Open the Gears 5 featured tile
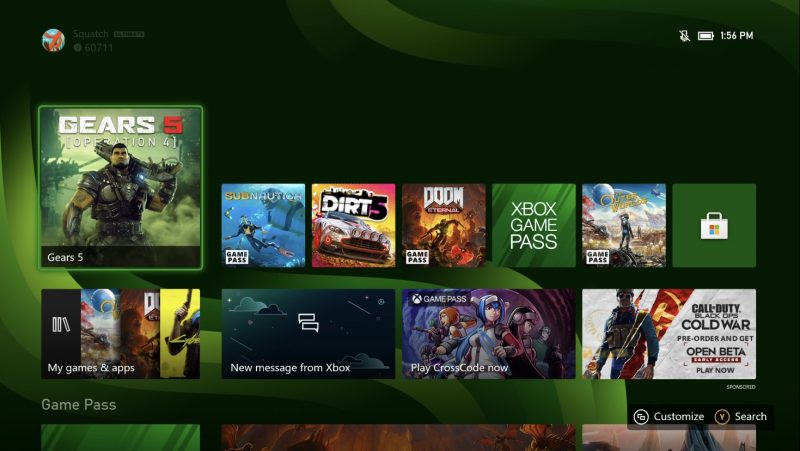 [121, 187]
